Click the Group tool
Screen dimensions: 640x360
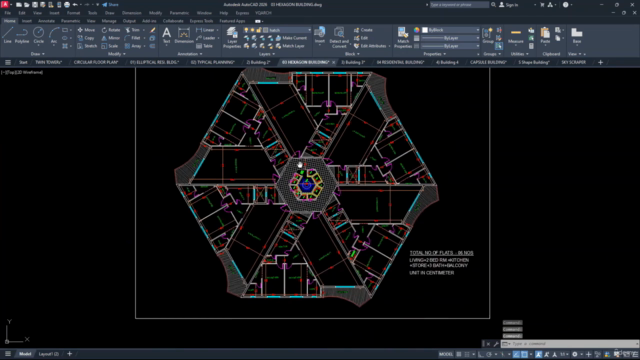point(488,36)
